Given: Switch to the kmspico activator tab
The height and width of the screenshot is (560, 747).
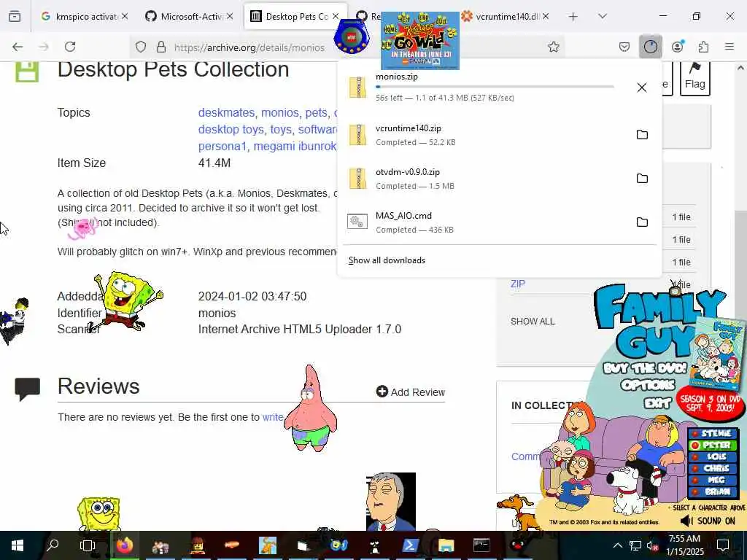Looking at the screenshot, I should [x=85, y=16].
